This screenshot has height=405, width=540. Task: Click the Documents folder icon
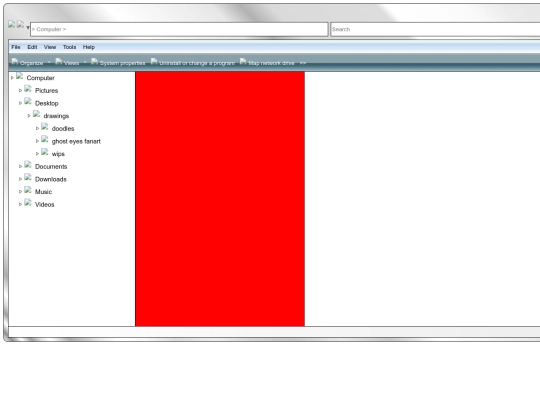point(28,165)
